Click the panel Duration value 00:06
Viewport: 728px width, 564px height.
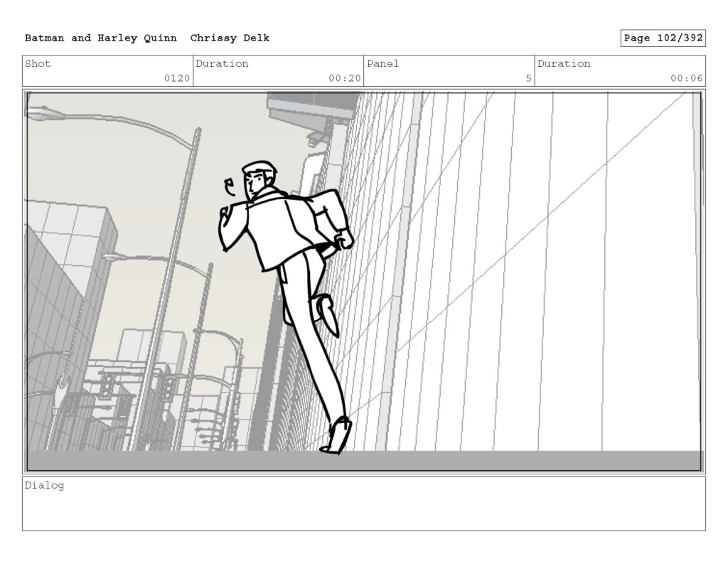point(686,78)
